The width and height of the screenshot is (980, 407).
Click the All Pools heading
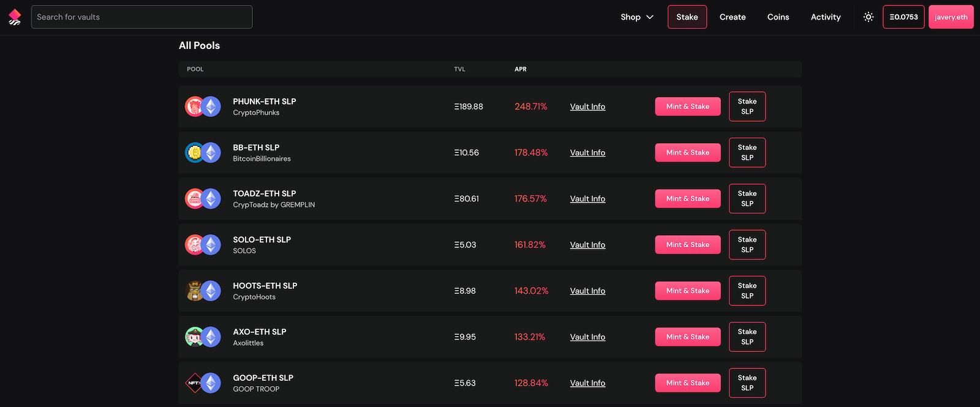coord(199,46)
